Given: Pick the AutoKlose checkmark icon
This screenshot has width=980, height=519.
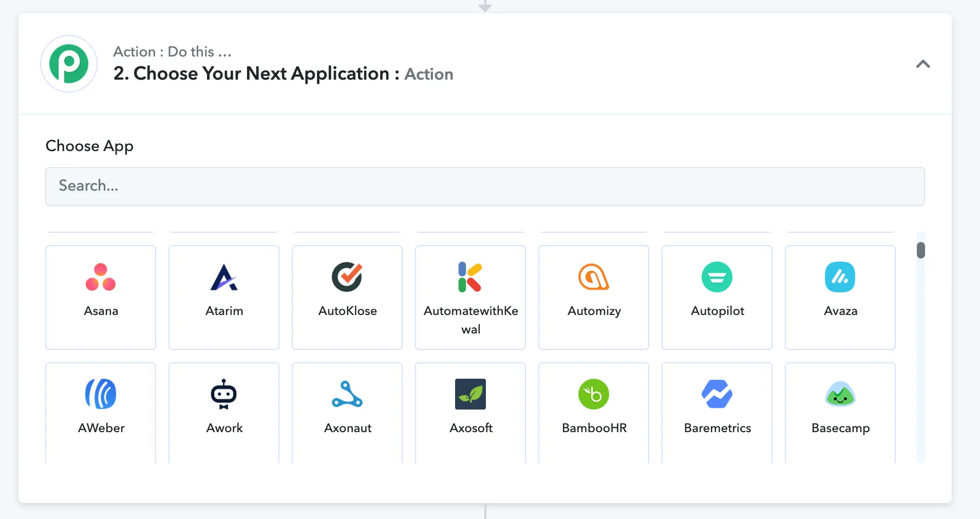Looking at the screenshot, I should pyautogui.click(x=347, y=277).
